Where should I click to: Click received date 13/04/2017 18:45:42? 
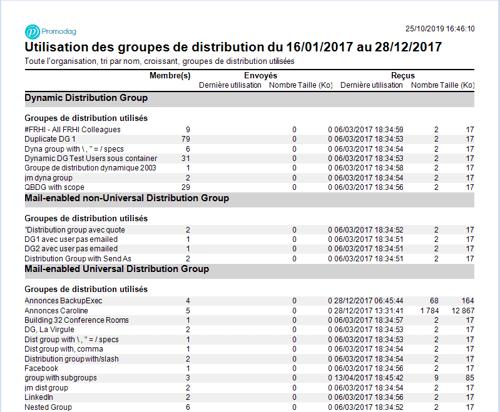[x=369, y=378]
